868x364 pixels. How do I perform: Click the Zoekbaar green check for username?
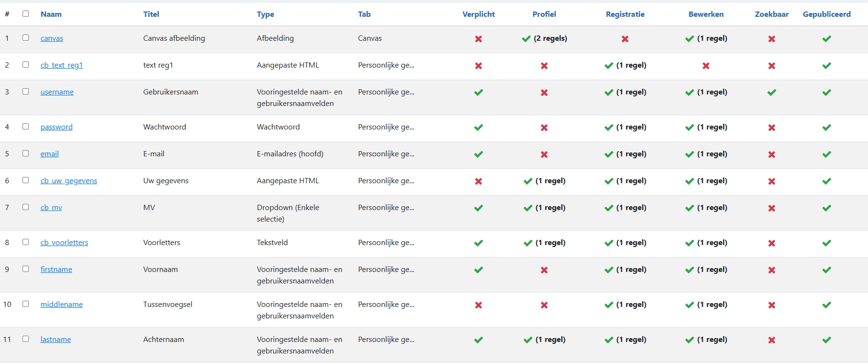click(x=772, y=93)
